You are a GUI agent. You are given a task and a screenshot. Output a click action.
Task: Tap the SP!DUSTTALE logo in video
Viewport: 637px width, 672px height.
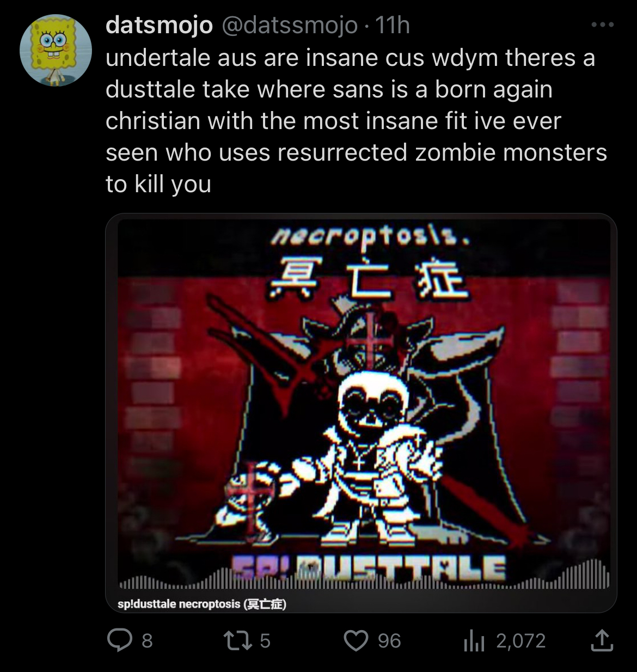(369, 570)
